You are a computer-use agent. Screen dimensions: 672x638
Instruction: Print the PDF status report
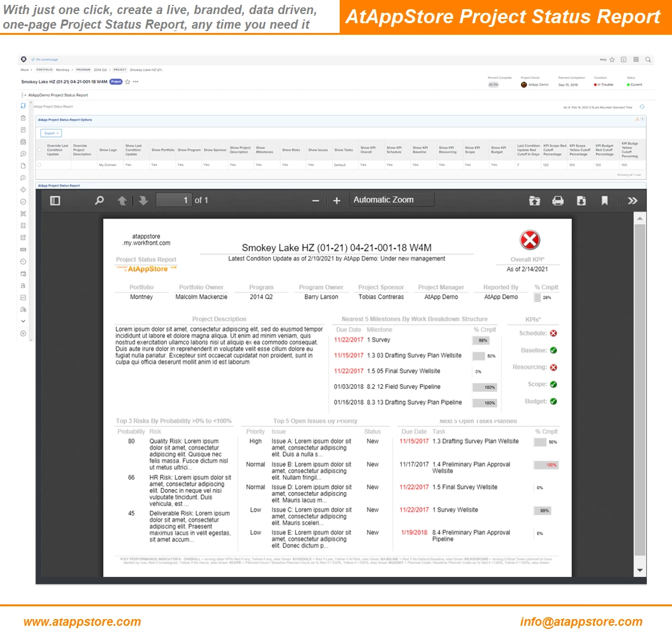tap(558, 200)
